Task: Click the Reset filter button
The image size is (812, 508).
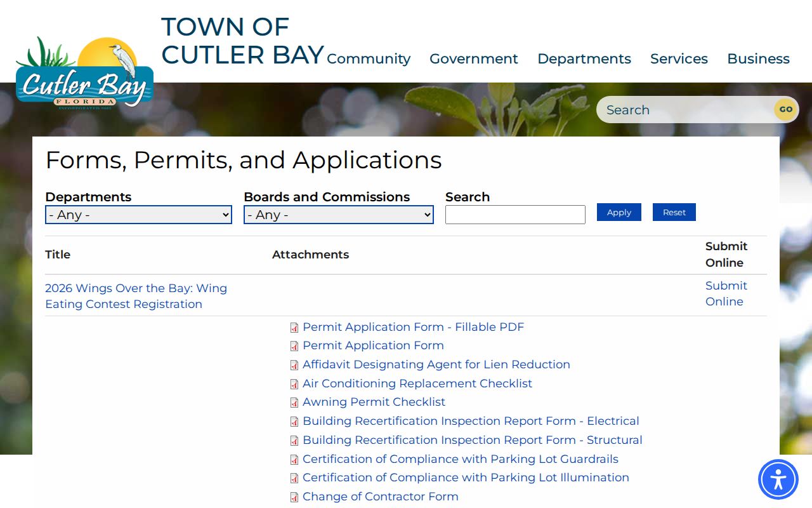Action: tap(674, 212)
